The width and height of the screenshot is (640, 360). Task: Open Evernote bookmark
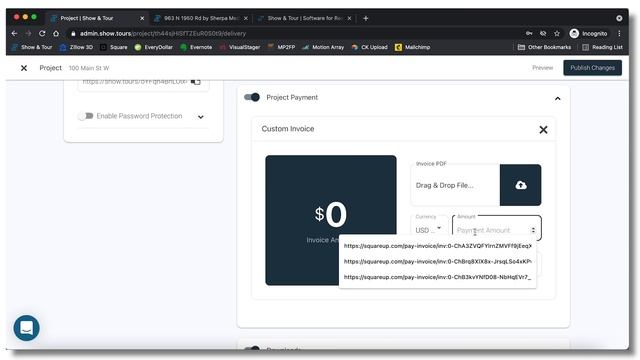click(196, 47)
